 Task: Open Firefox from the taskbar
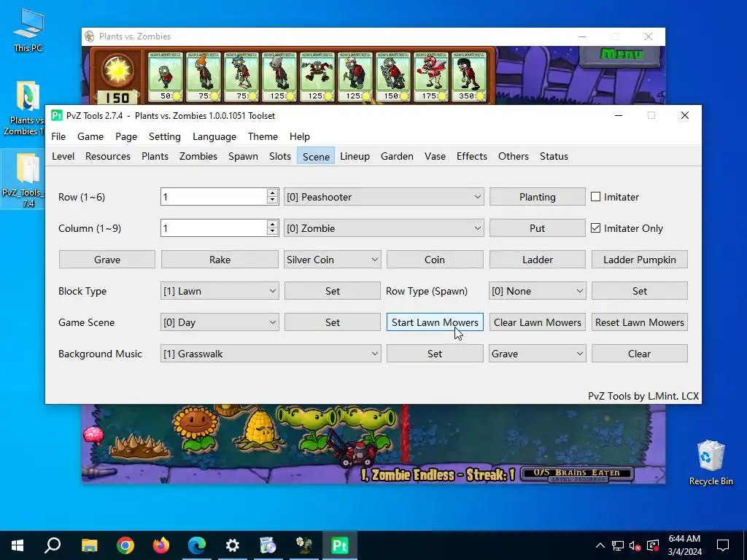161,545
